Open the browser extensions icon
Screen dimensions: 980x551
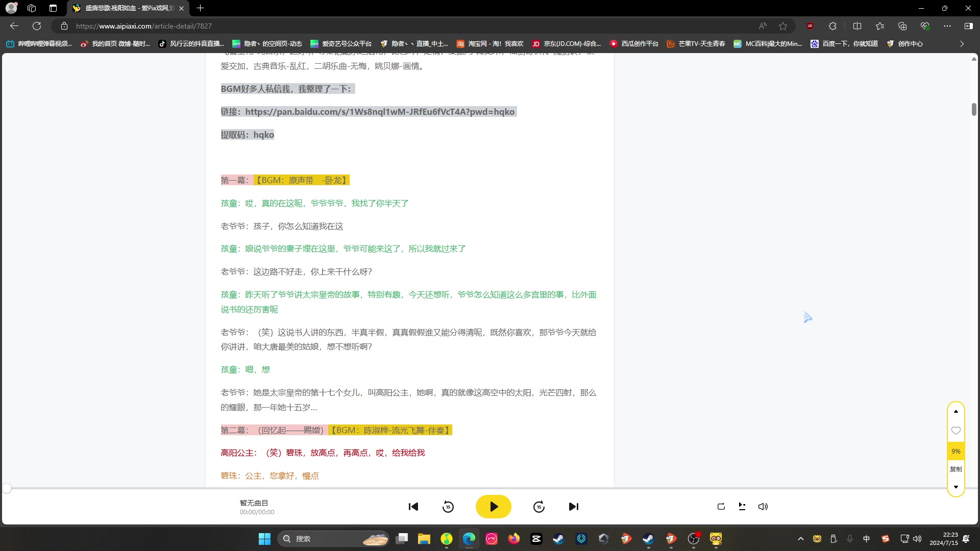click(833, 26)
